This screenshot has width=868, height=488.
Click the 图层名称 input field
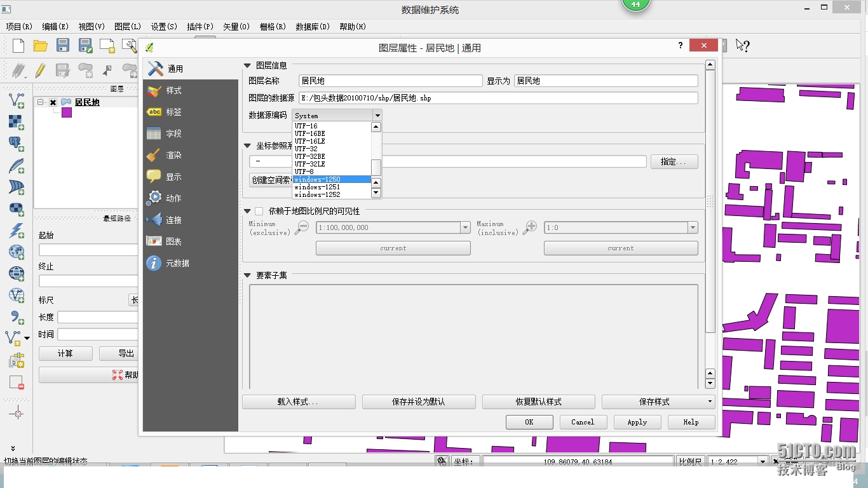coord(391,81)
